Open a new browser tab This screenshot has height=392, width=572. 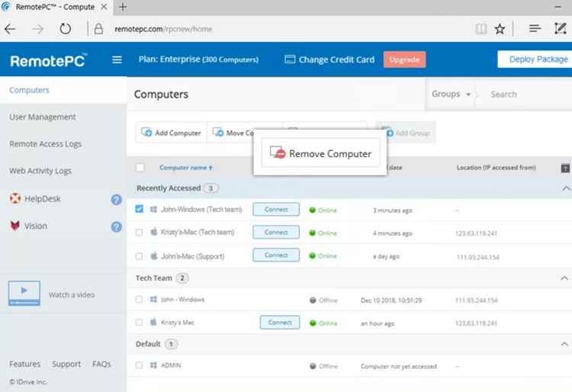pos(123,7)
